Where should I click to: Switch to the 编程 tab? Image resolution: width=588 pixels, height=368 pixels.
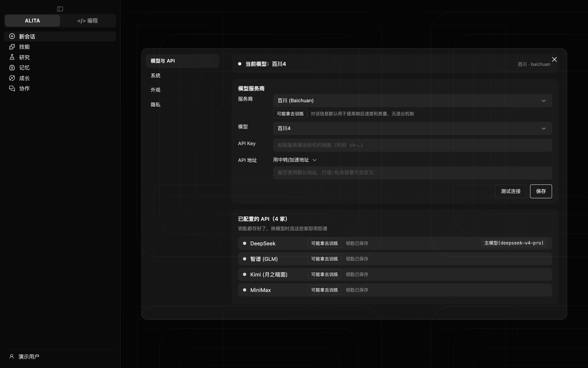[87, 21]
